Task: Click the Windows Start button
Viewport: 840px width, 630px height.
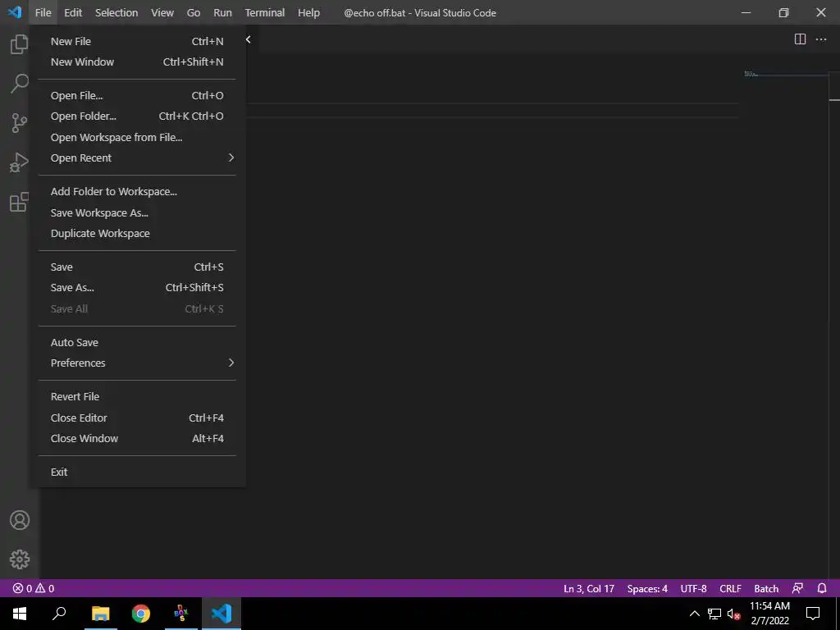Action: [20, 614]
